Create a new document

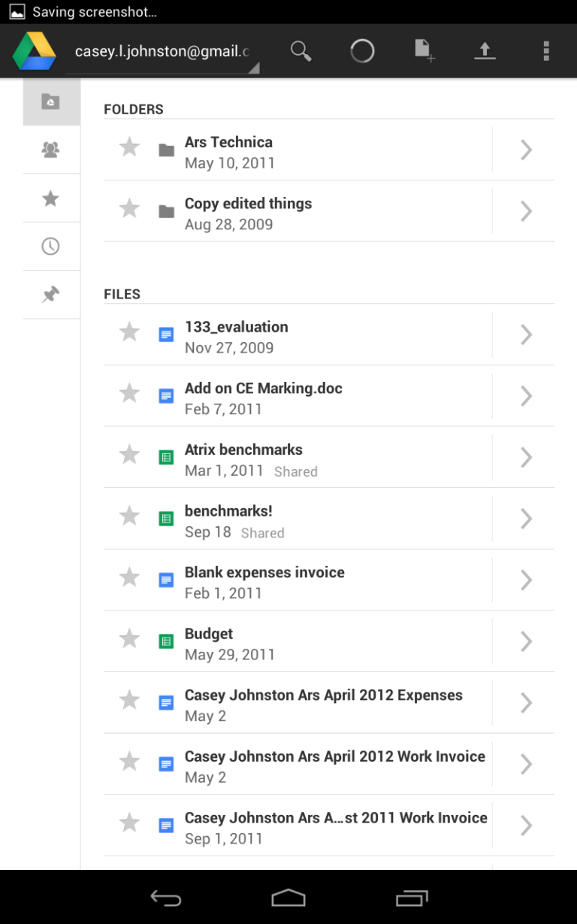point(423,50)
